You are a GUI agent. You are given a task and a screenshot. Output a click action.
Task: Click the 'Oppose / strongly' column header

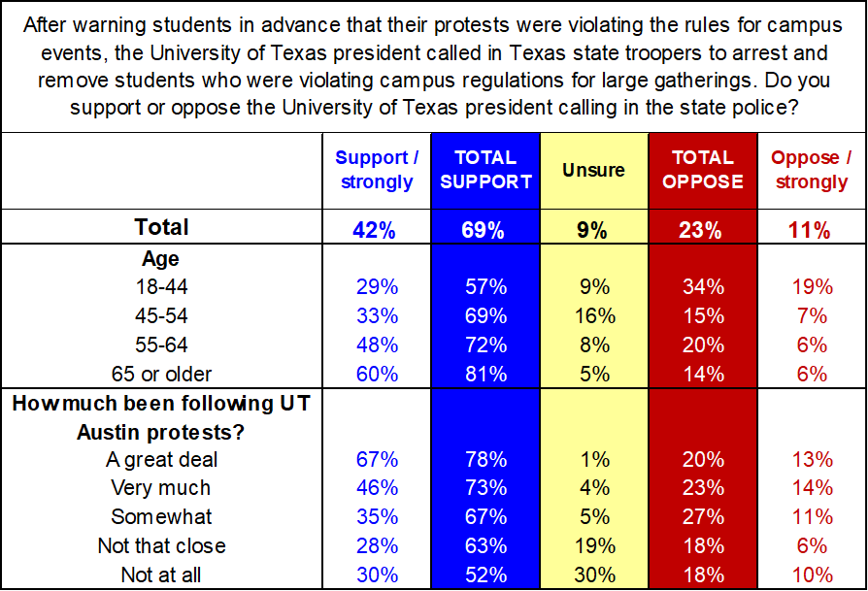coord(811,170)
